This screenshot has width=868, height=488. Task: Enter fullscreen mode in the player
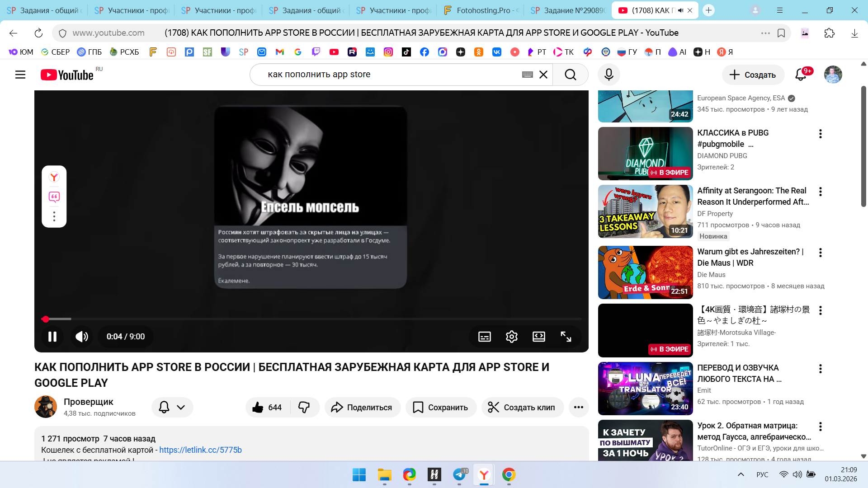566,337
